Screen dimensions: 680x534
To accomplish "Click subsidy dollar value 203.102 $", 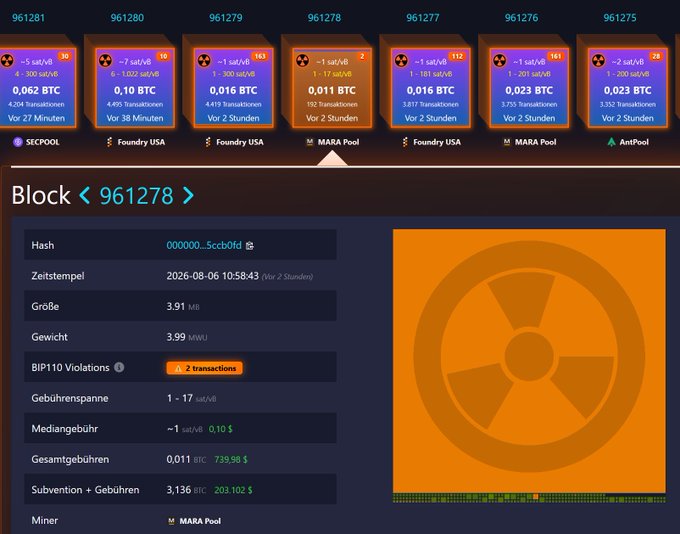I will [x=233, y=490].
